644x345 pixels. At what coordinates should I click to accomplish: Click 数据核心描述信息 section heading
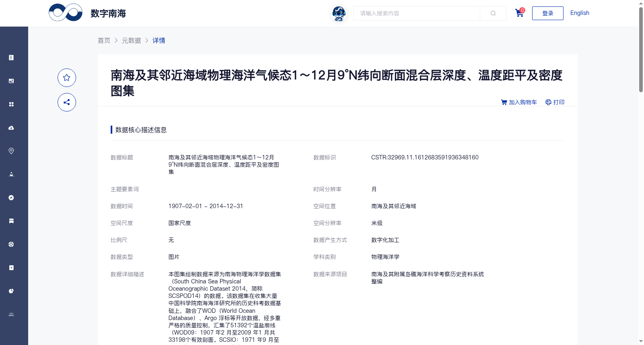pyautogui.click(x=141, y=130)
